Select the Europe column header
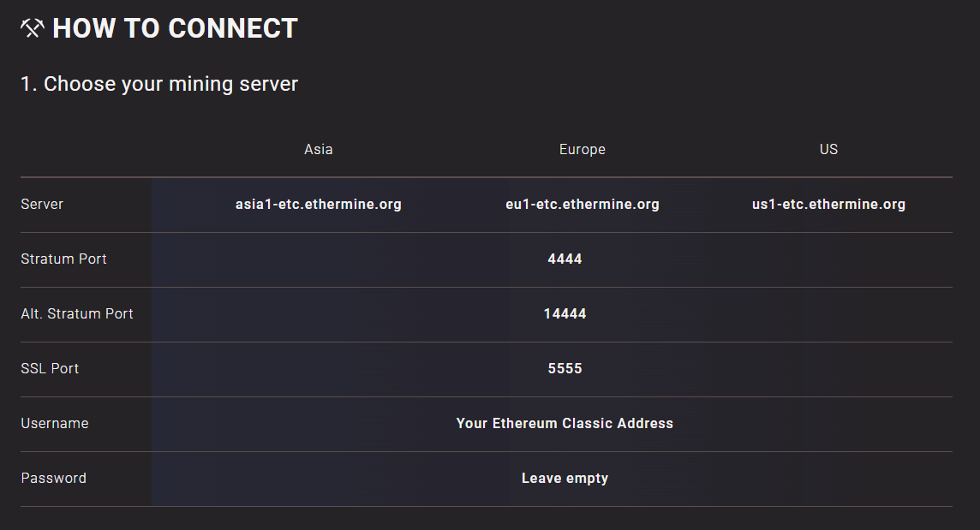 point(582,149)
